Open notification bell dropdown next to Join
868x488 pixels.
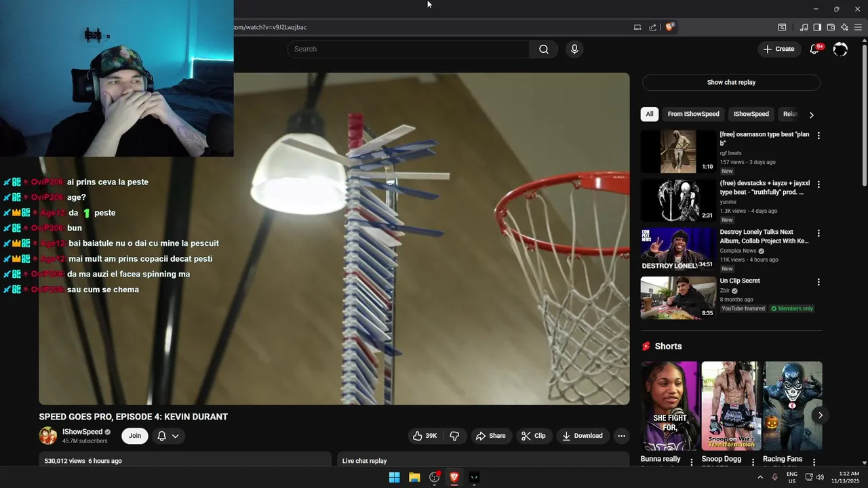pyautogui.click(x=168, y=436)
